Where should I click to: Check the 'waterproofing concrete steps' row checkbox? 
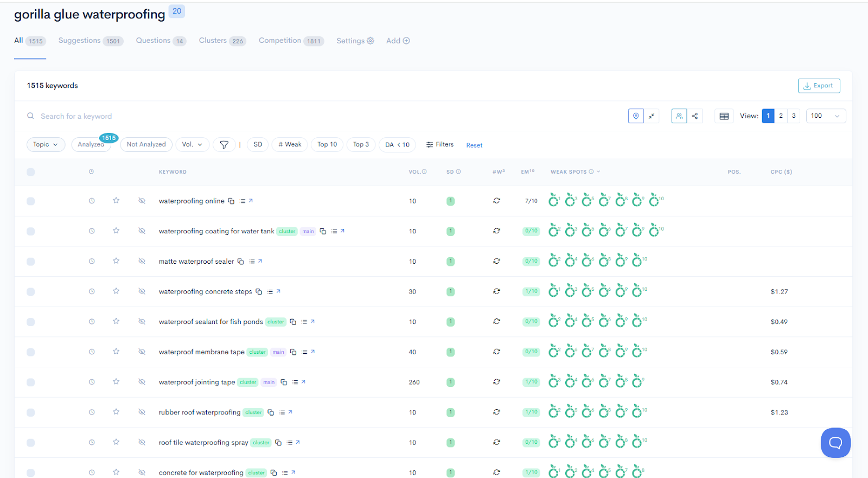click(30, 292)
